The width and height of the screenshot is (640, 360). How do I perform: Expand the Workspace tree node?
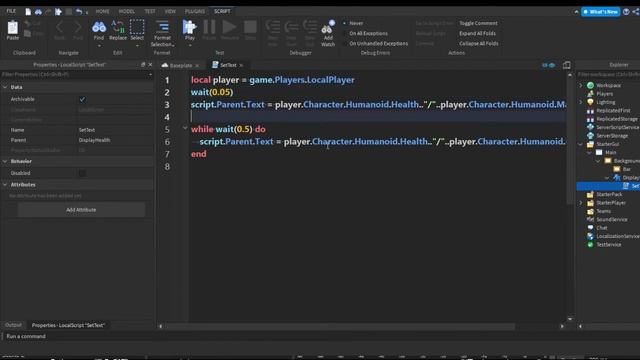pos(581,85)
